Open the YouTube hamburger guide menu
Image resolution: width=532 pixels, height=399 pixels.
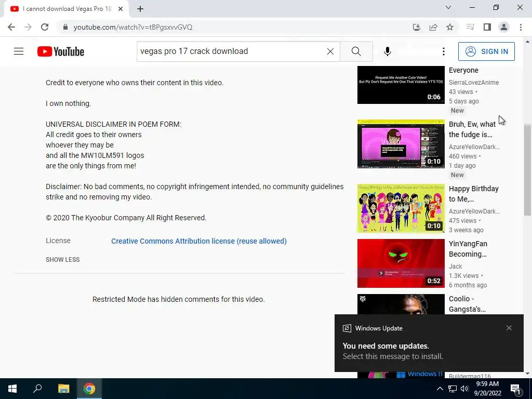19,51
